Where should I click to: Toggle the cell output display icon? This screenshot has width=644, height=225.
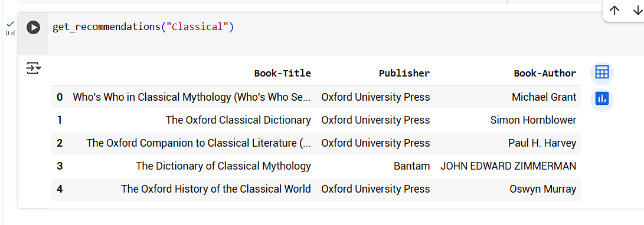tap(34, 68)
